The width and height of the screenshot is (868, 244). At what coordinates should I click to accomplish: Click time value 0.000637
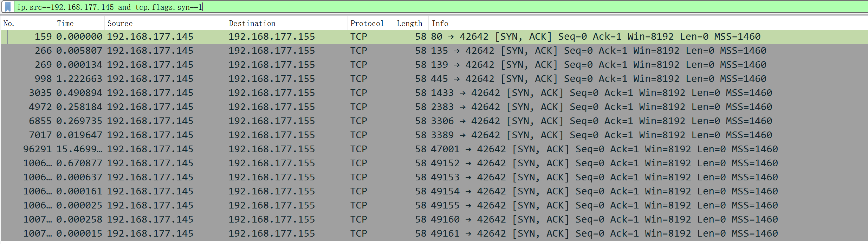pyautogui.click(x=79, y=177)
